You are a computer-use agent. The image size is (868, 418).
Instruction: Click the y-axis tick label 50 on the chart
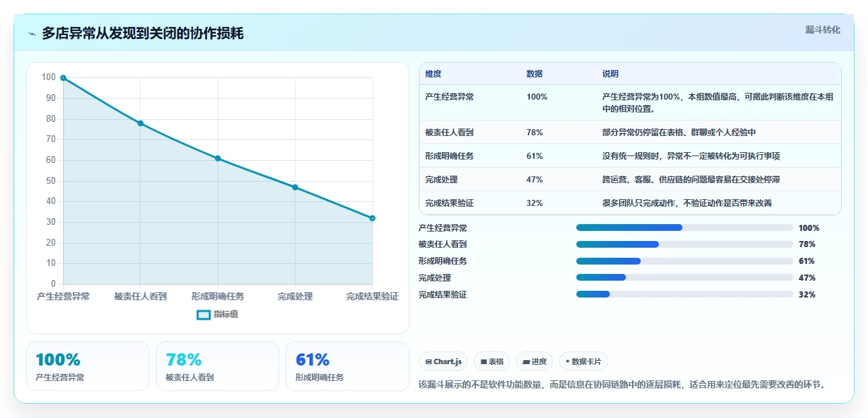51,181
